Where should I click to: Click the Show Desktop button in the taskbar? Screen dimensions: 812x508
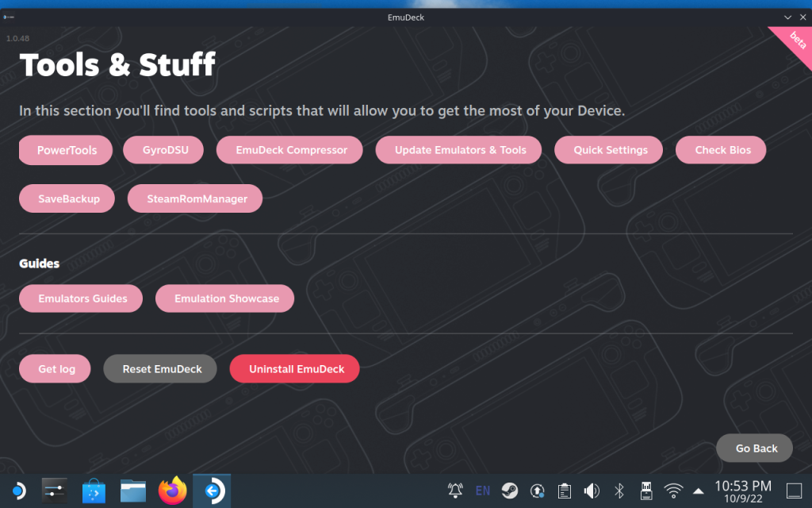pyautogui.click(x=794, y=491)
